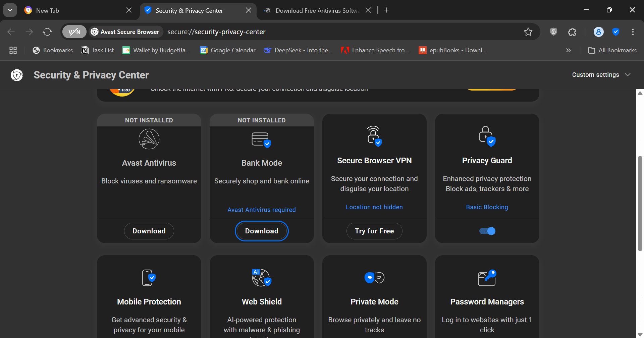Open the Task List bookmark

click(x=98, y=50)
